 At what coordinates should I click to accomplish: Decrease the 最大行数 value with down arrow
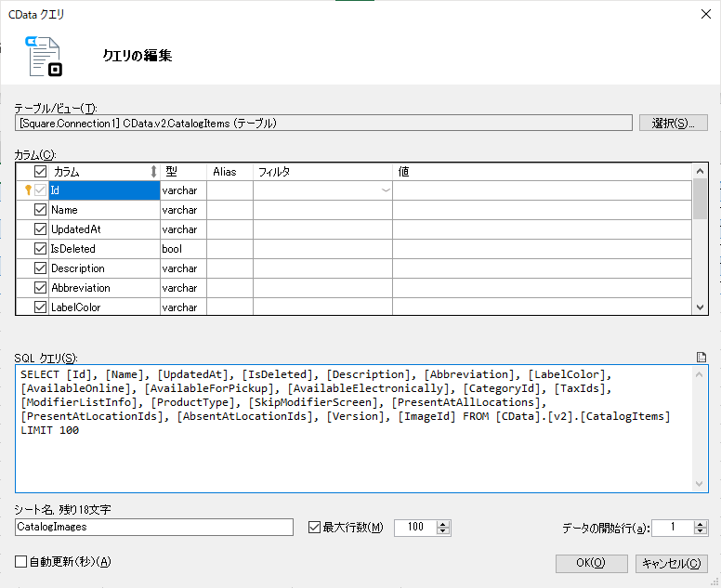tap(443, 531)
